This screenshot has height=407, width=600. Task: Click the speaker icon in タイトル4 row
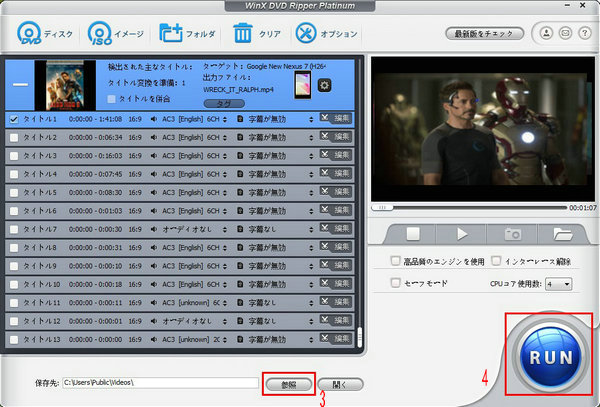(x=153, y=174)
